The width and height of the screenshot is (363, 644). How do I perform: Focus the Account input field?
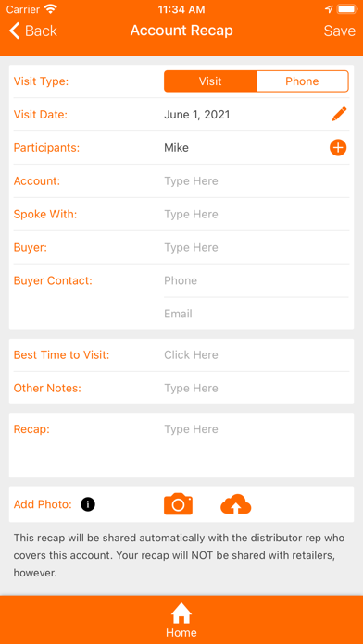(257, 181)
